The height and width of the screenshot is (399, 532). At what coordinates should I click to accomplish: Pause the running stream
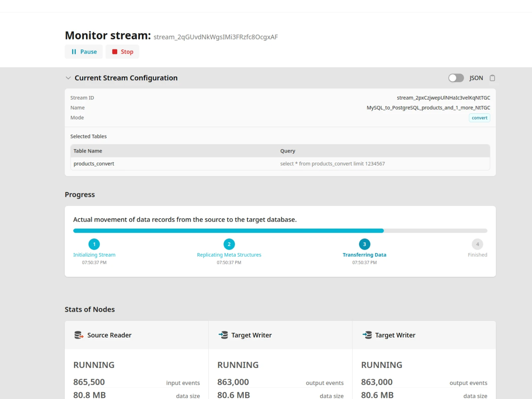84,52
